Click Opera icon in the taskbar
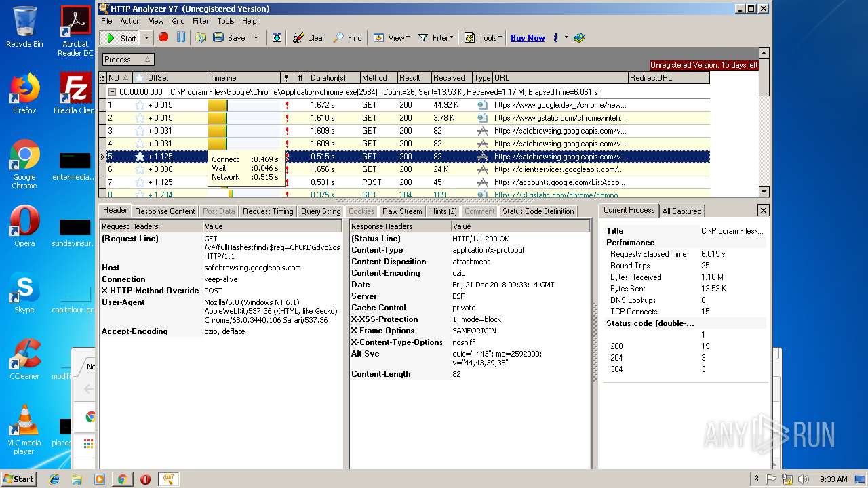Image resolution: width=868 pixels, height=488 pixels. pos(145,479)
